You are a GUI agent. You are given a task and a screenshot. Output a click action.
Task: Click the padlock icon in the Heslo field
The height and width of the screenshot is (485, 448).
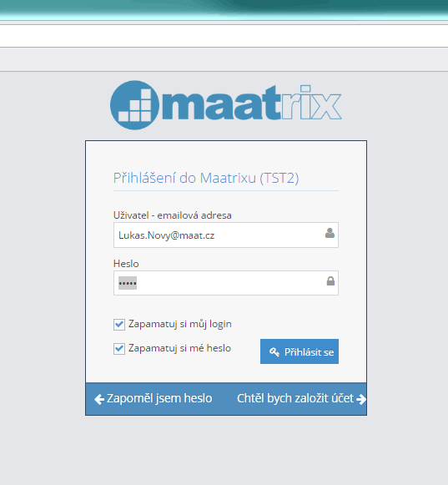tap(330, 280)
